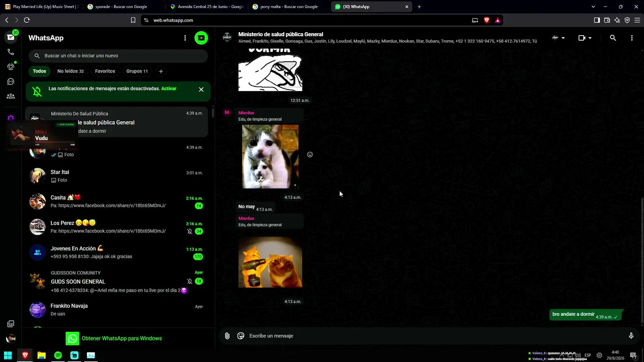This screenshot has height=362, width=644.
Task: Open the community switcher dropdown in chat header
Action: [x=558, y=38]
